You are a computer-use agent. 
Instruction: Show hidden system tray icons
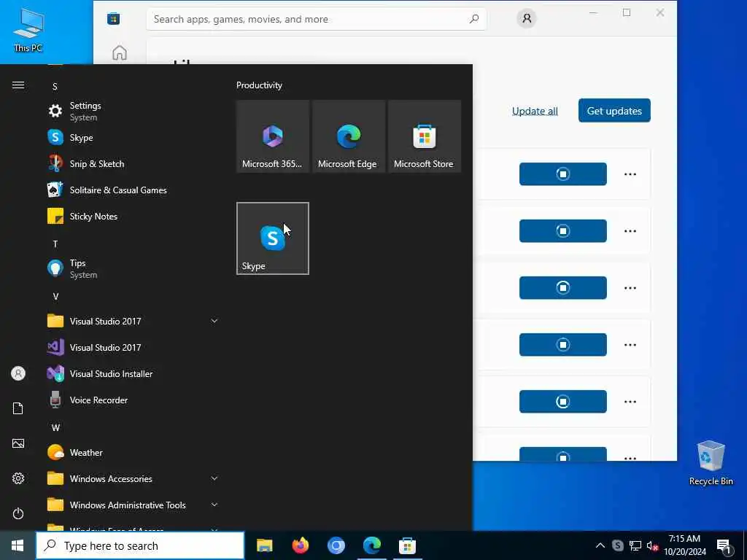click(600, 545)
